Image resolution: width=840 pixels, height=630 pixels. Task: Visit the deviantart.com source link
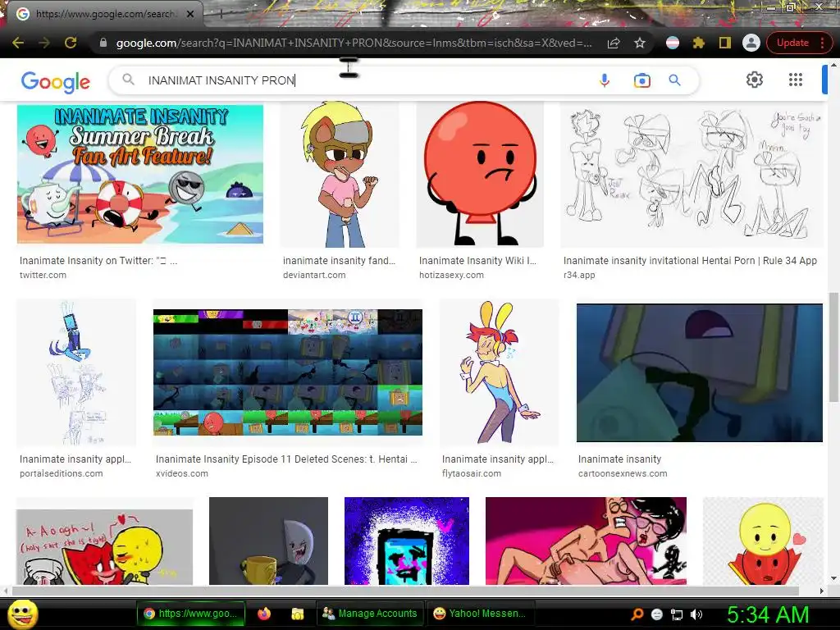314,275
